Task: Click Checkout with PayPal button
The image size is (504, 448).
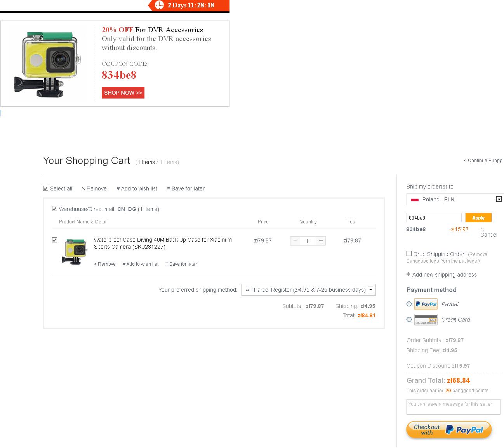Action: click(449, 430)
